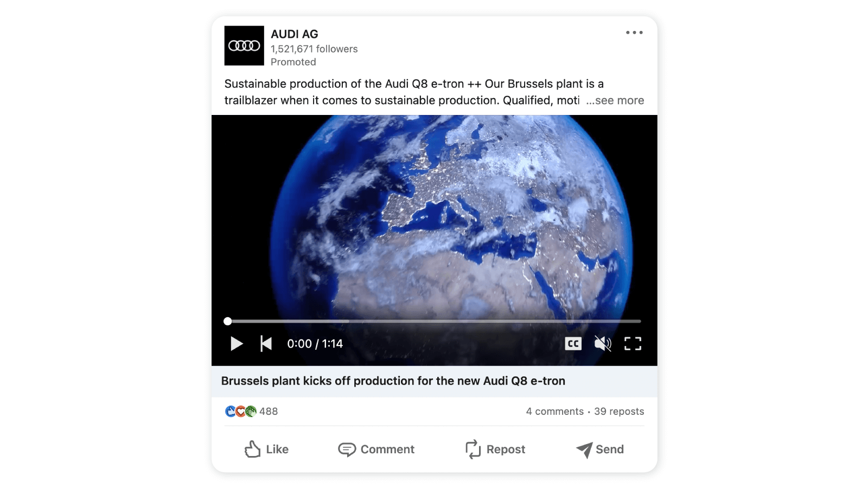Restart video with skip-to-start icon

tap(266, 344)
